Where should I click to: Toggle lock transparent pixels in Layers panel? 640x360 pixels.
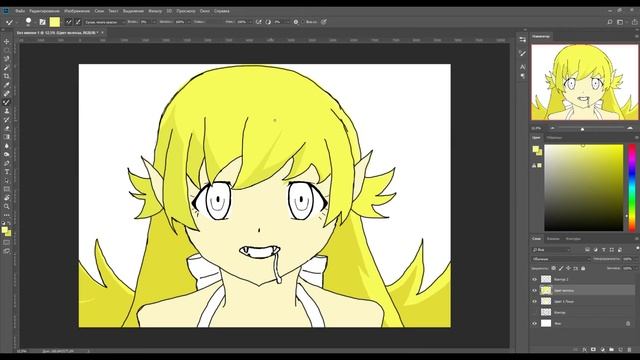553,269
